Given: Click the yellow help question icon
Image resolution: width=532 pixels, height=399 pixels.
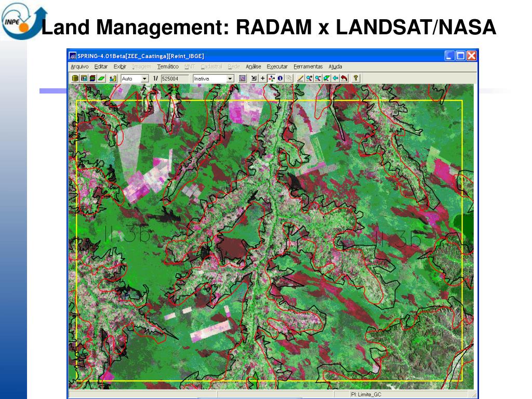Looking at the screenshot, I should click(355, 78).
